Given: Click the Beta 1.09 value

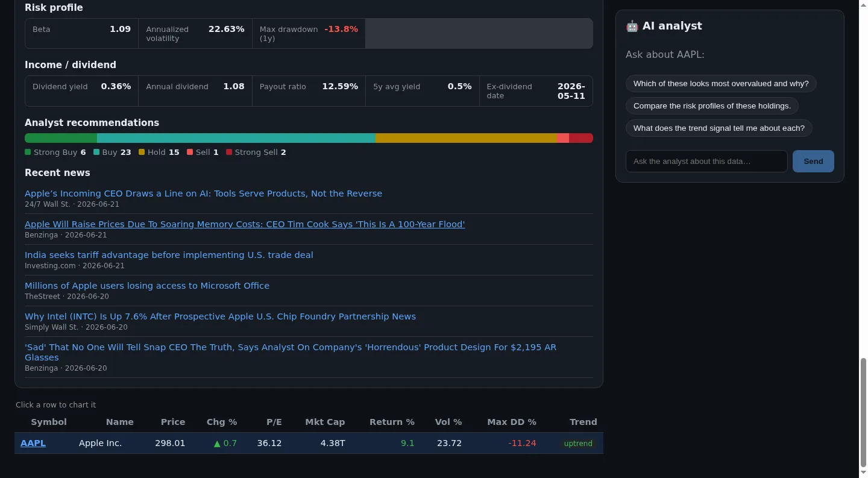Looking at the screenshot, I should pyautogui.click(x=120, y=29).
